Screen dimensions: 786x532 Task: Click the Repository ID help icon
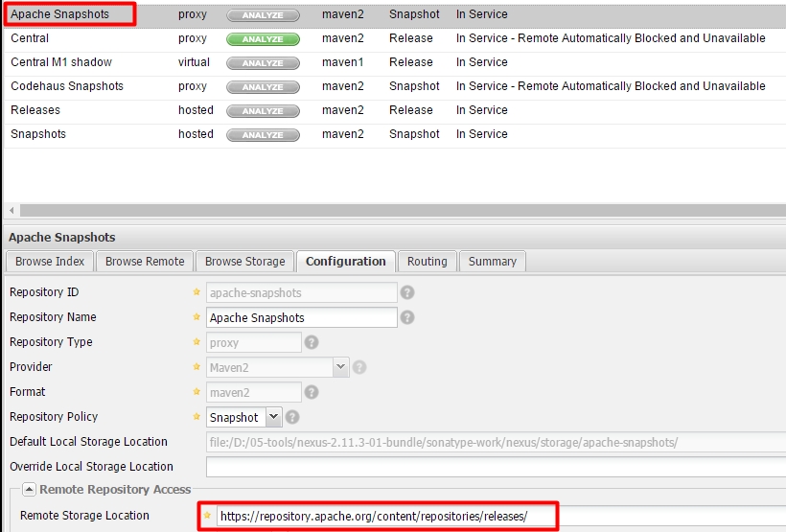(407, 292)
